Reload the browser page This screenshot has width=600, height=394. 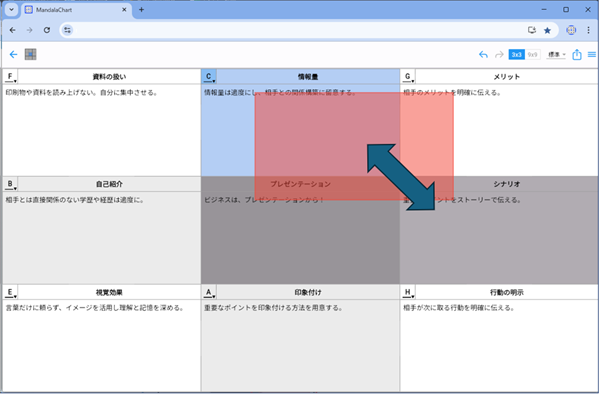point(47,30)
